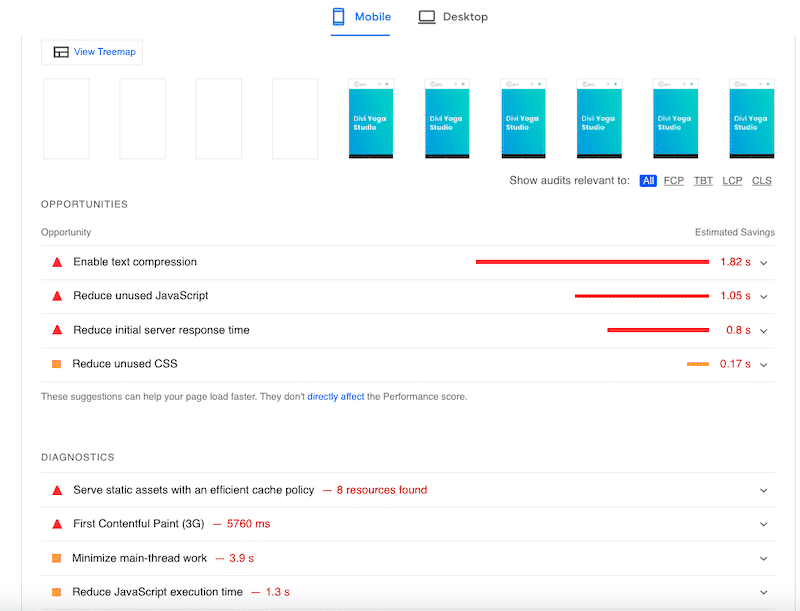Viewport: 800px width, 611px height.
Task: Click the warning triangle for Reduce unused JavaScript
Action: point(57,295)
